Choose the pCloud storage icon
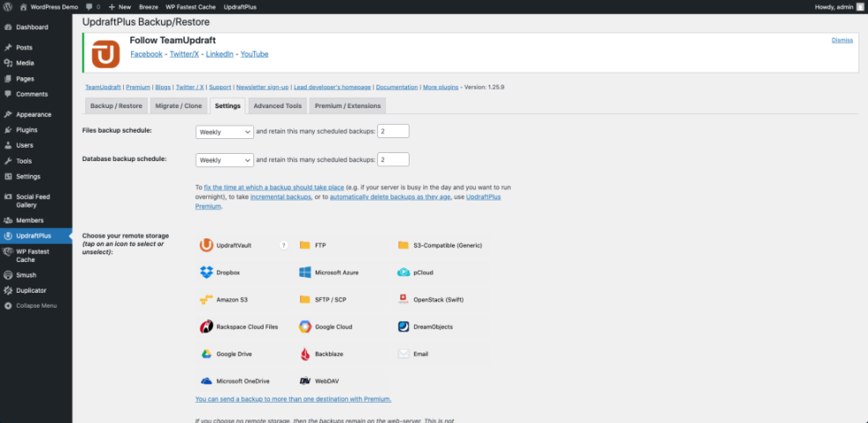 tap(404, 273)
